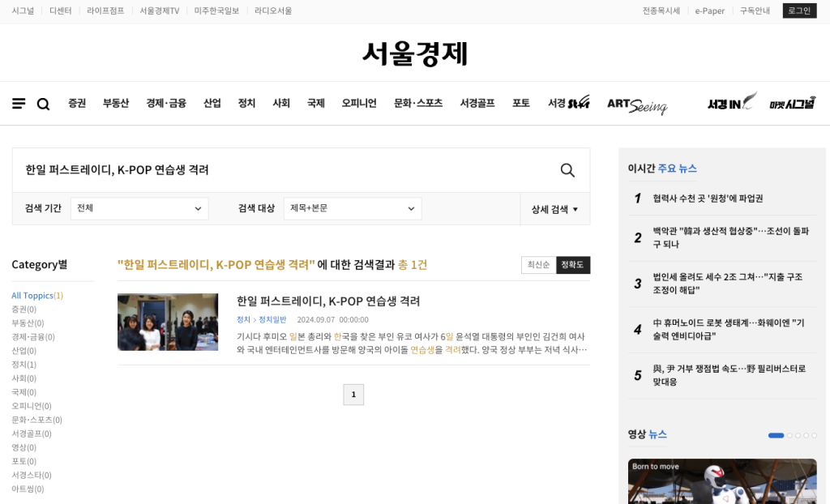Open top news 1 협력사 수천 곳 '원청'에 파업권
830x504 pixels.
(x=708, y=199)
